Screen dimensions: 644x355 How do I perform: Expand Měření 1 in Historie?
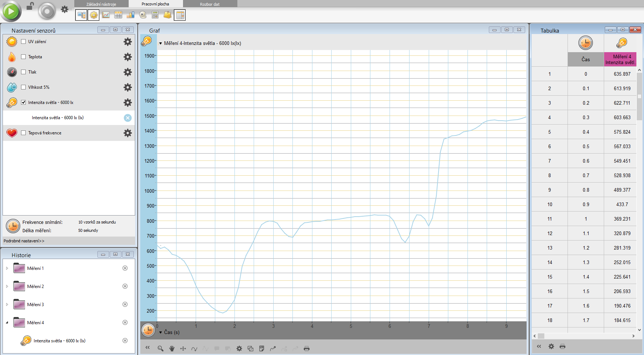(x=7, y=268)
